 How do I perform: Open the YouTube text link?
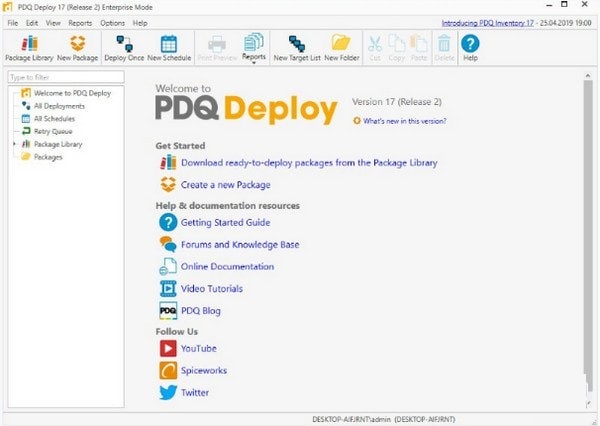pos(199,348)
